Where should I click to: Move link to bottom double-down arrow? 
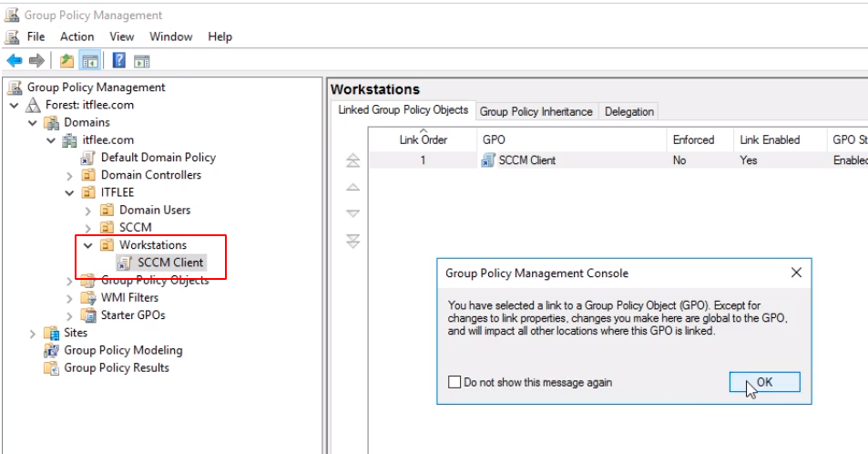pyautogui.click(x=352, y=241)
